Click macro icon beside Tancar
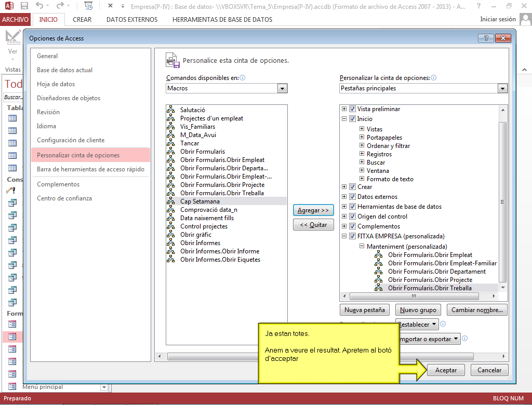Viewport: 532px width, 405px height. [170, 143]
